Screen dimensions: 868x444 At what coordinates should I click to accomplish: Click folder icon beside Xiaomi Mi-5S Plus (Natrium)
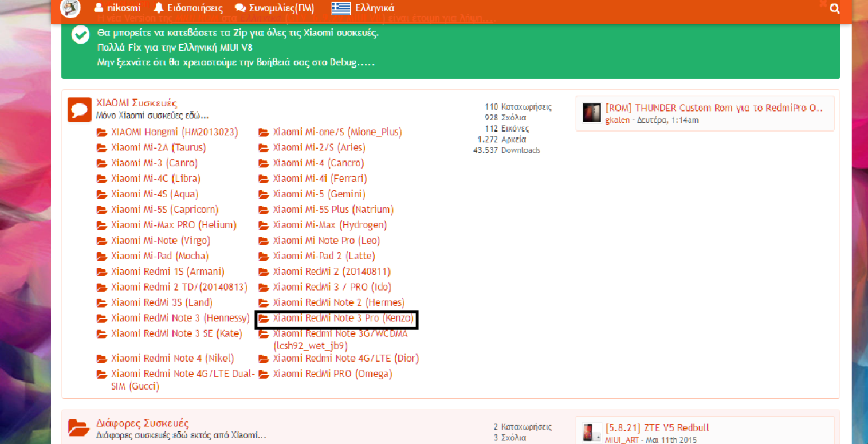click(264, 209)
